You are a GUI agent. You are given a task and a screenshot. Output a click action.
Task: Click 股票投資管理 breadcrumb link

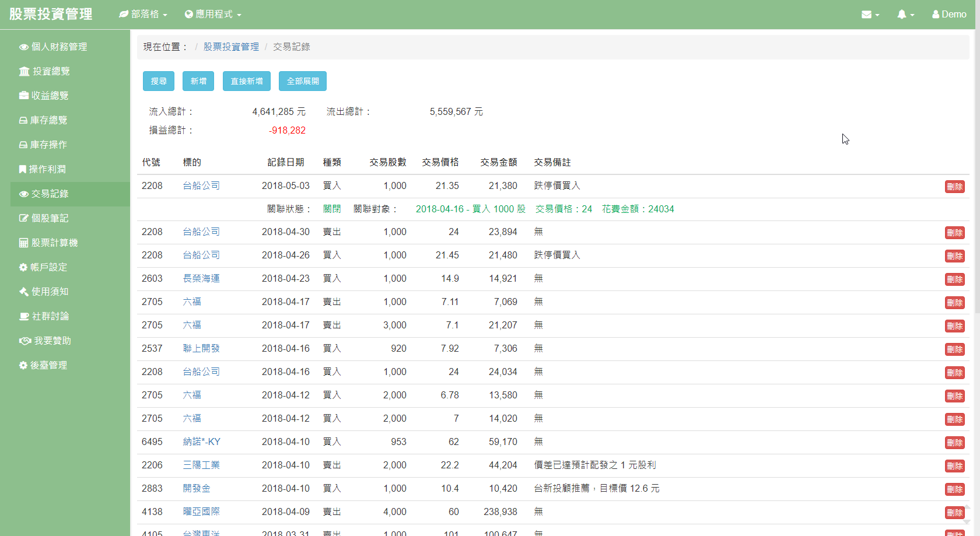coord(231,47)
